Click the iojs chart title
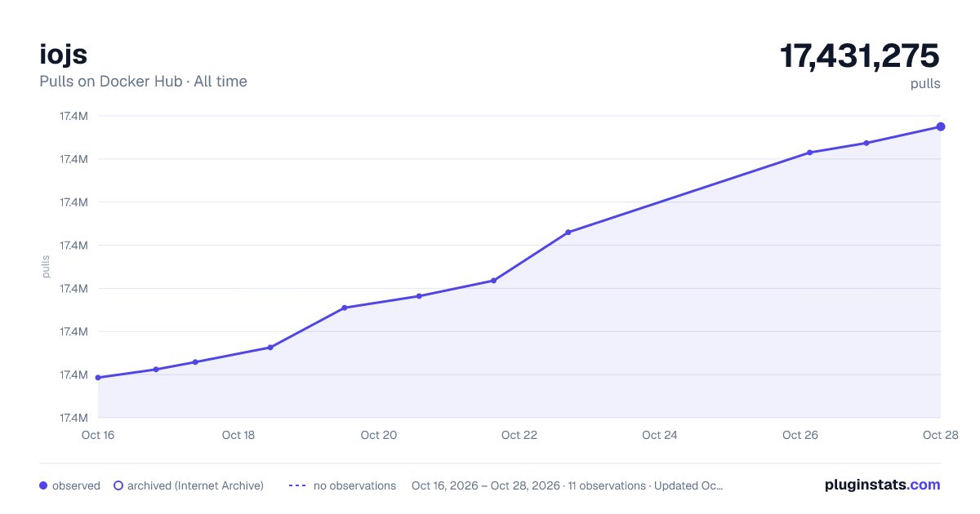 click(63, 55)
